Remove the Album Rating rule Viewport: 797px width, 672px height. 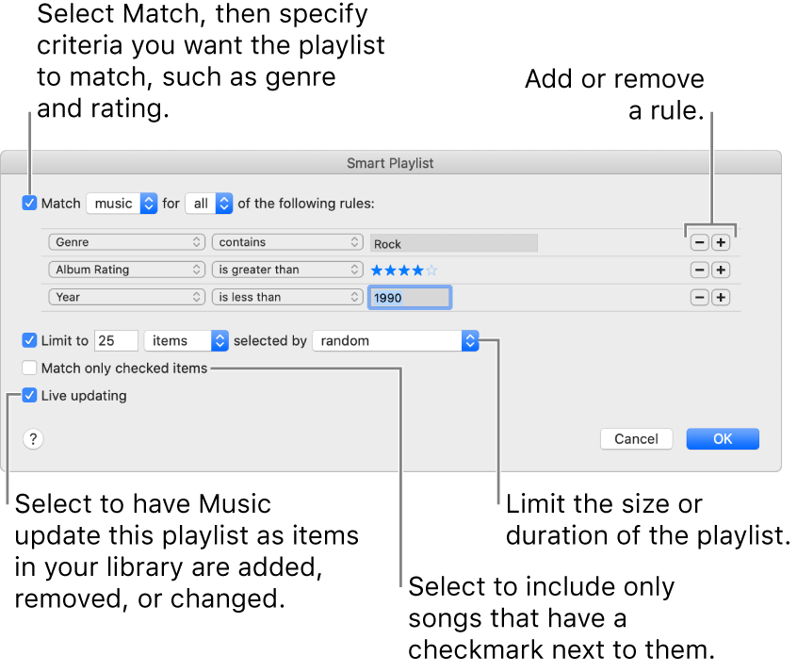coord(699,270)
